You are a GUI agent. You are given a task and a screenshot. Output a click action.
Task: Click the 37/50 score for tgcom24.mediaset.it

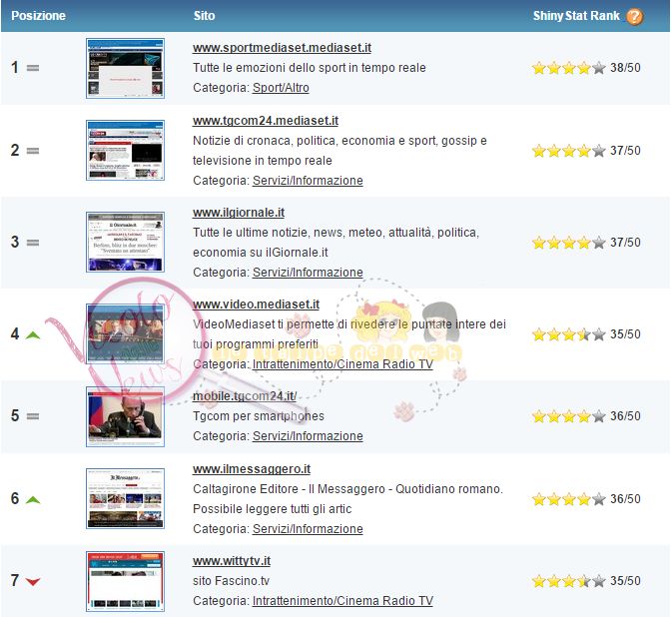(x=625, y=151)
